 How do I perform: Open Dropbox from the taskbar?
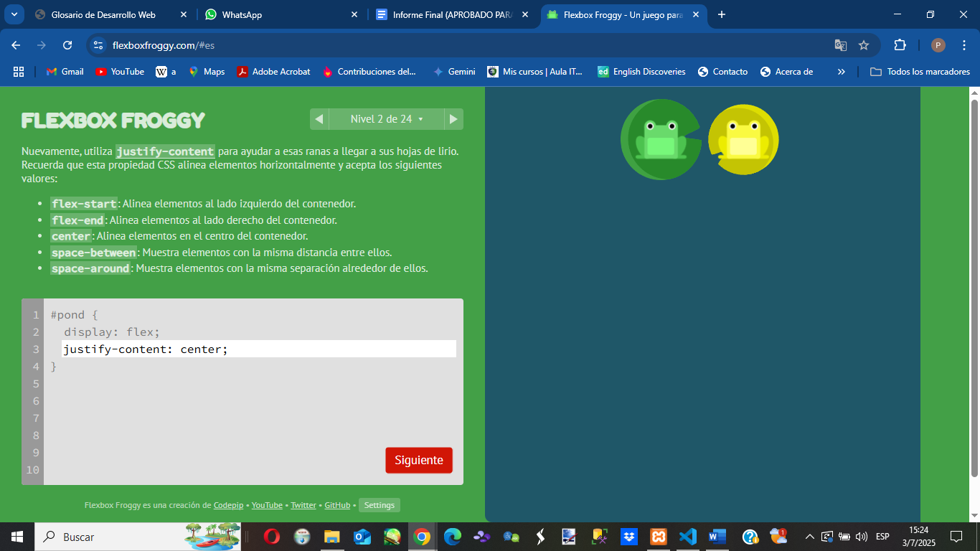click(x=629, y=537)
